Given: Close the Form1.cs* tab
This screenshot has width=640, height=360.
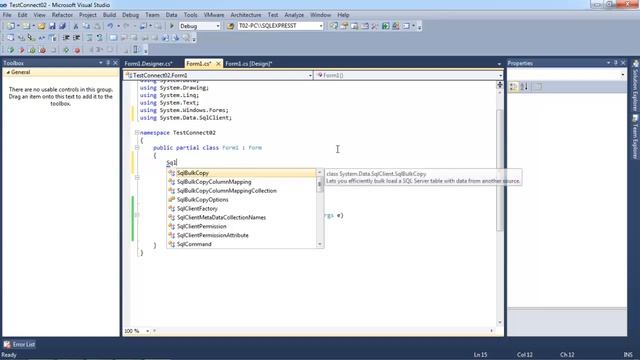Looking at the screenshot, I should pos(218,64).
